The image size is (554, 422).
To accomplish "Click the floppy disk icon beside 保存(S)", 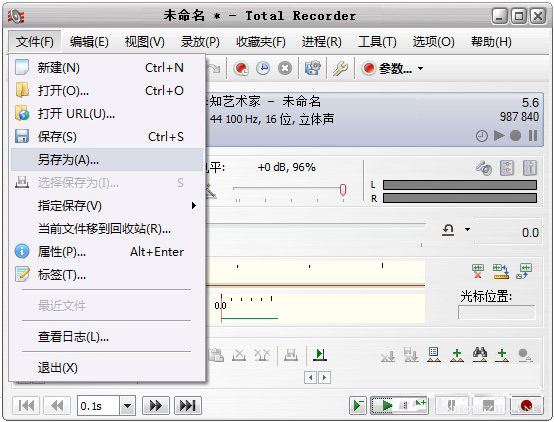I will click(x=22, y=136).
